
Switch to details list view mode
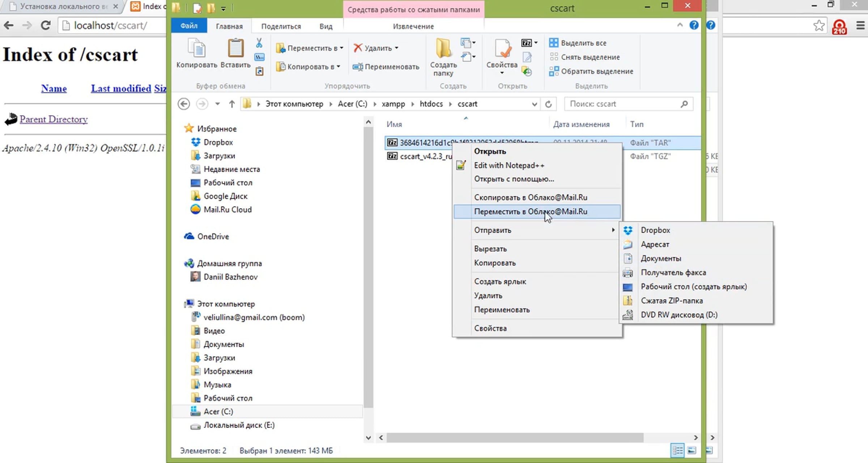677,450
